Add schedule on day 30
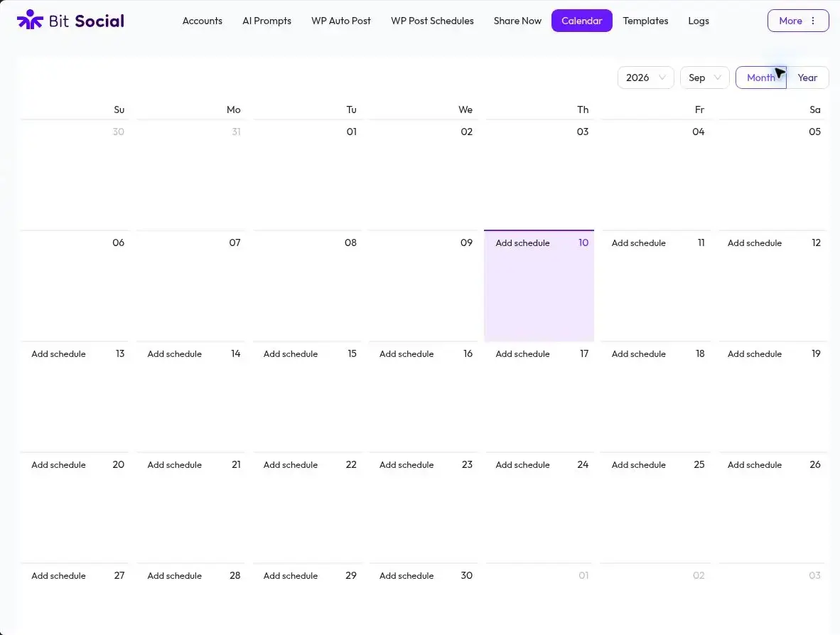This screenshot has height=635, width=840. (406, 575)
